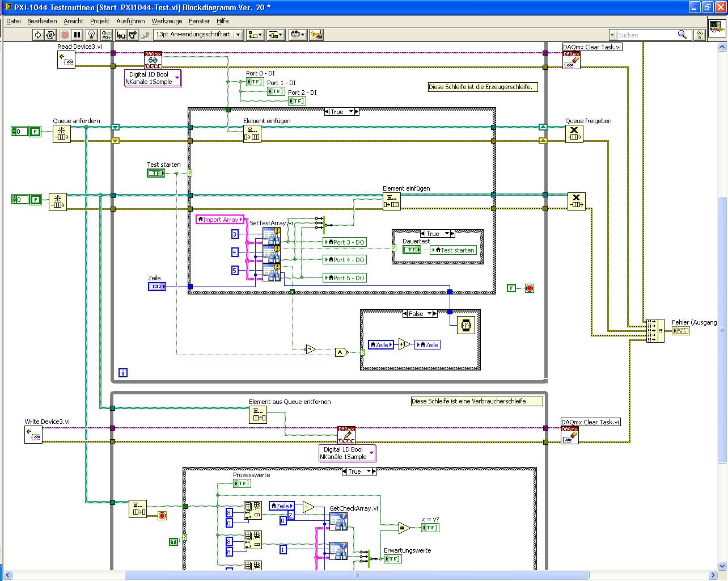
Task: Select the red stop terminal in the upper loop
Action: coord(530,288)
